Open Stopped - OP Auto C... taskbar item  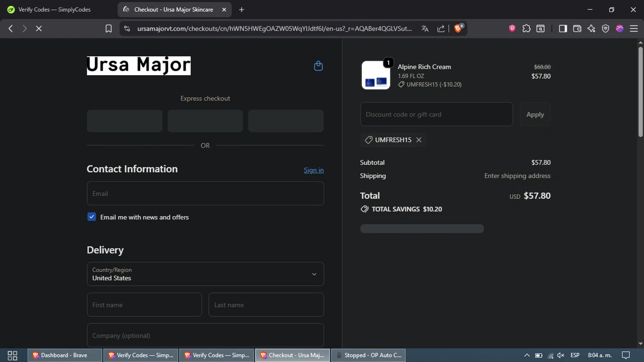point(368,355)
